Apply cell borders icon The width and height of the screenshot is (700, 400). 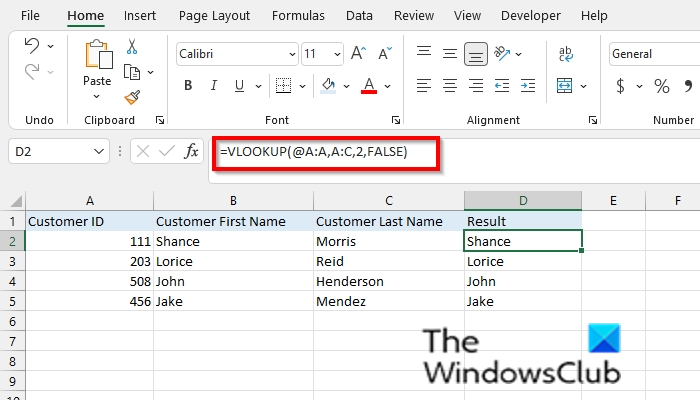pos(283,85)
